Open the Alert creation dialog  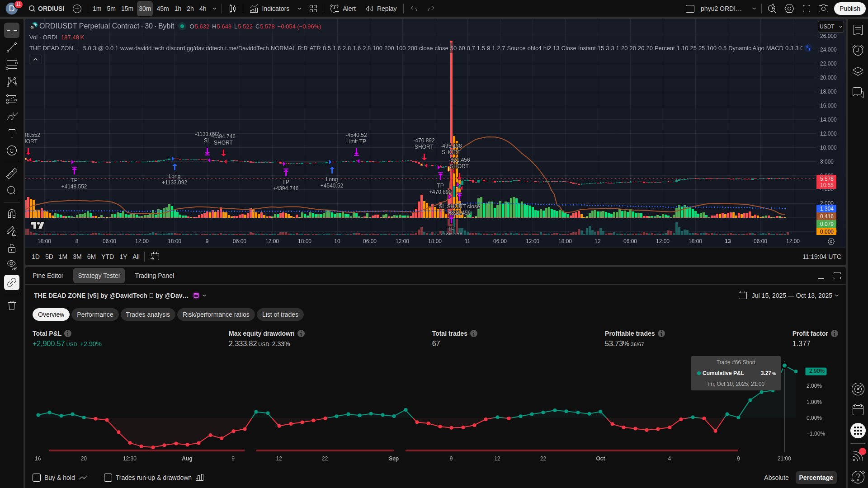(343, 9)
